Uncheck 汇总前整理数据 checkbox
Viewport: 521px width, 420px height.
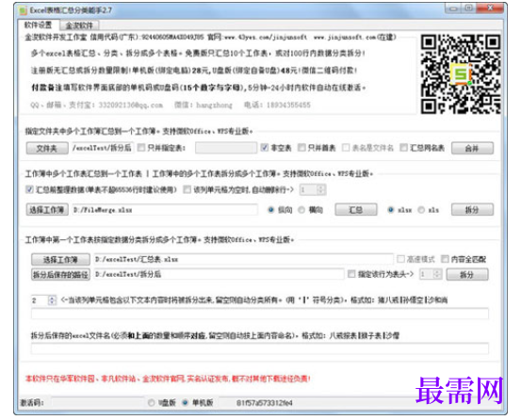tap(29, 189)
